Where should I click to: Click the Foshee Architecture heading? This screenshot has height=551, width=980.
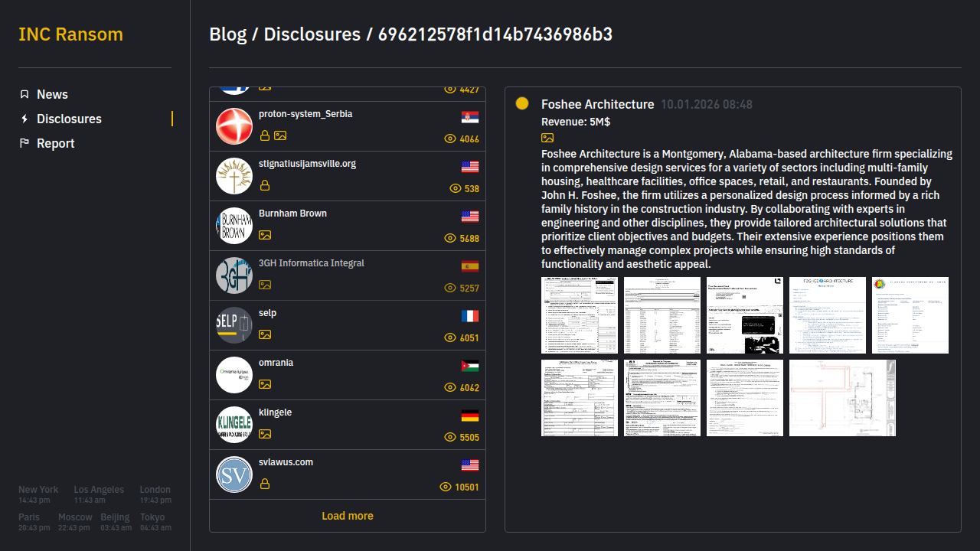(597, 104)
